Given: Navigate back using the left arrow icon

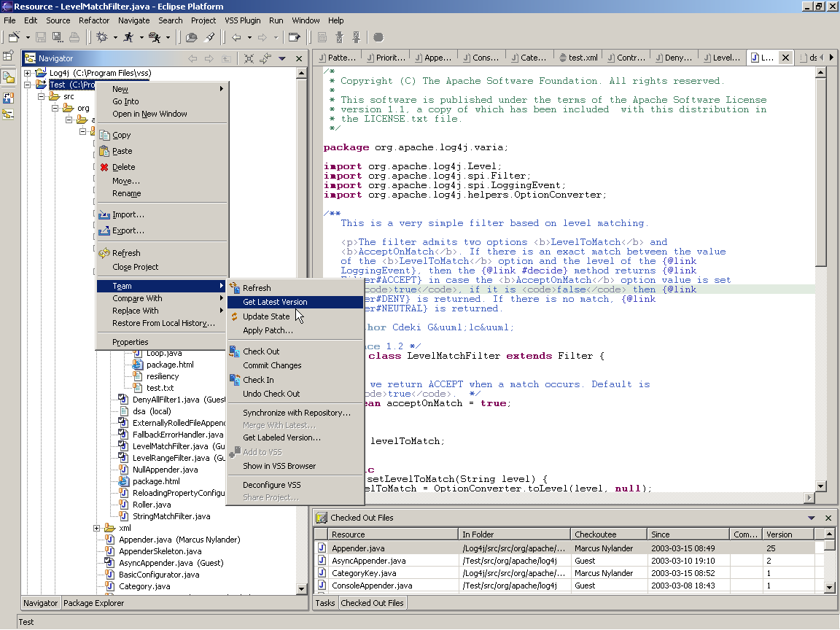Looking at the screenshot, I should [237, 37].
